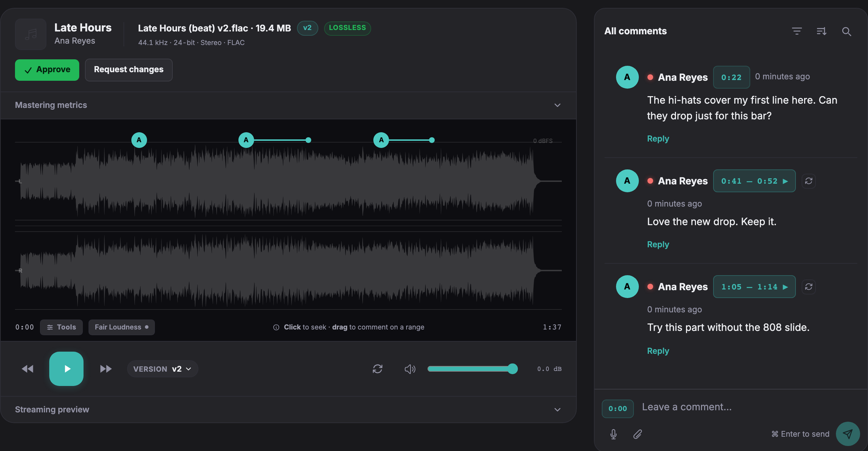Click the 0.0 dB volume readout
The width and height of the screenshot is (868, 451).
pos(549,369)
